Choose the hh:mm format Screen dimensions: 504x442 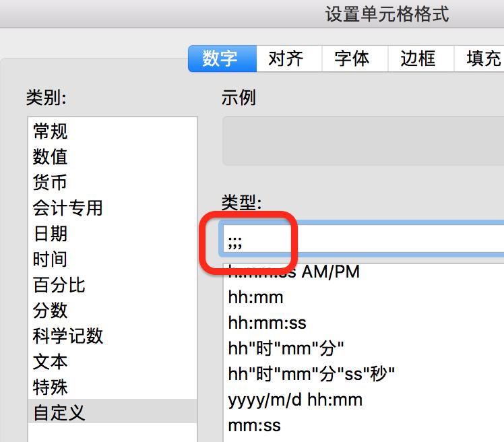[x=364, y=297]
